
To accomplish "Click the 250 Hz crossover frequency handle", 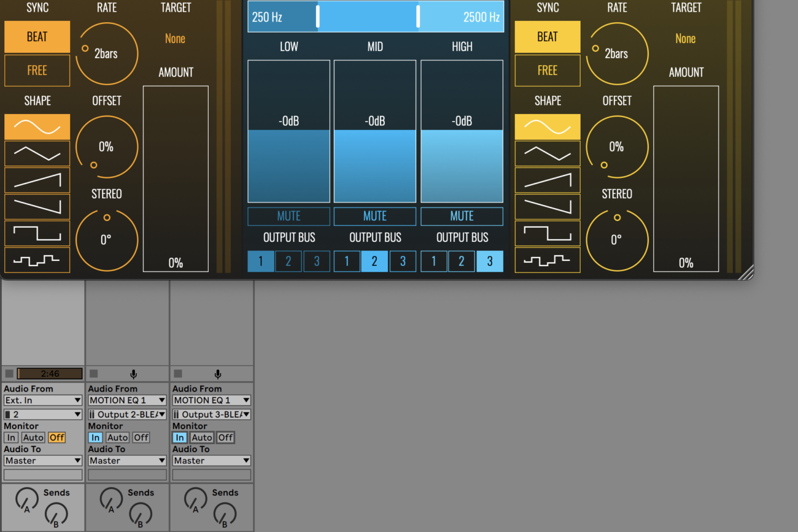I will coord(317,17).
